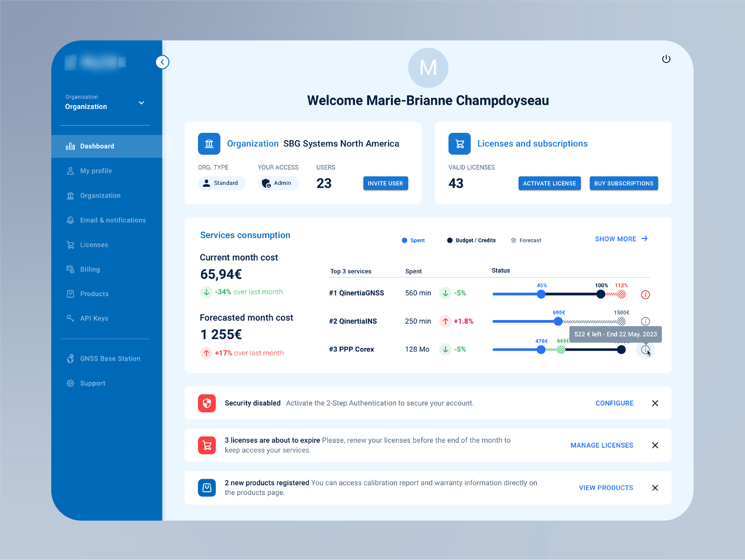
Task: Expand the Organization selector dropdown
Action: point(141,103)
